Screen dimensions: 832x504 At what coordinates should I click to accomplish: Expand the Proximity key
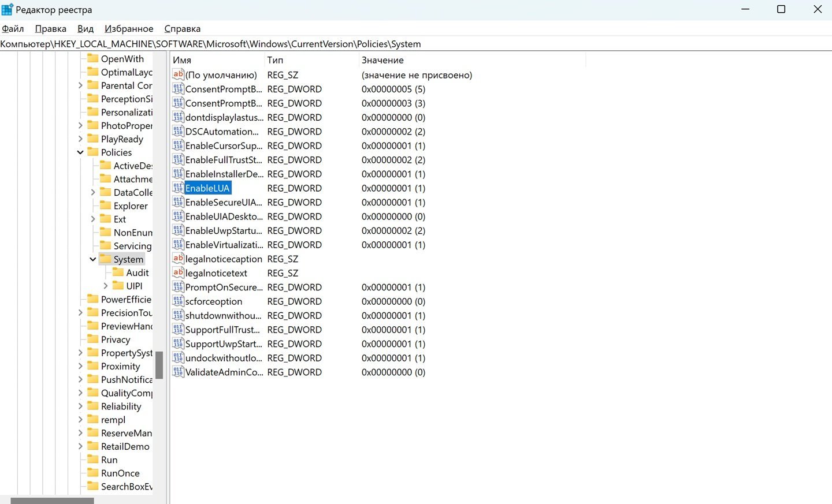click(80, 366)
